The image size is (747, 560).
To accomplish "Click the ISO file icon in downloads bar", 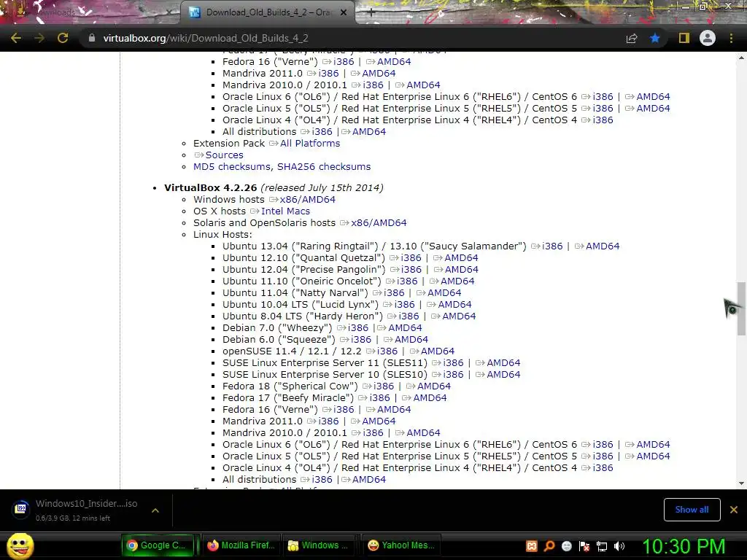I will [x=21, y=508].
